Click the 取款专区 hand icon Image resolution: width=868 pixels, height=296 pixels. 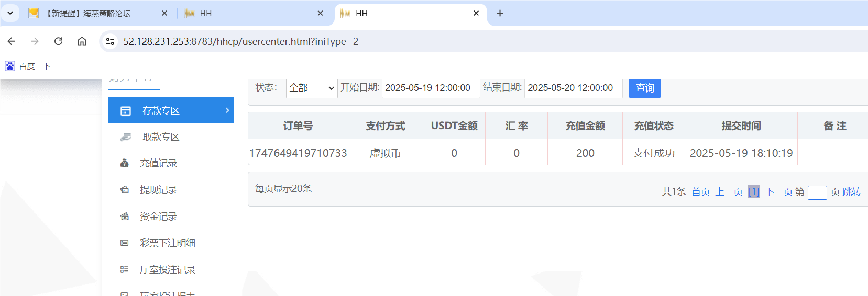[x=126, y=137]
